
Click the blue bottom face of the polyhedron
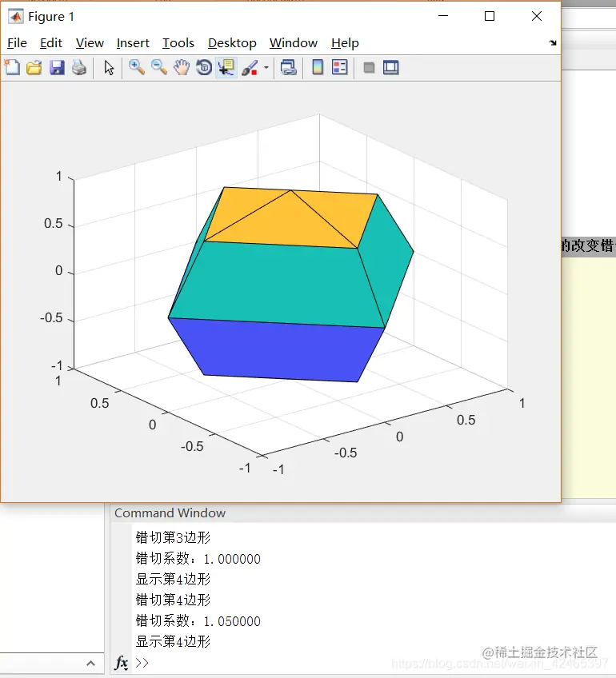pyautogui.click(x=277, y=350)
